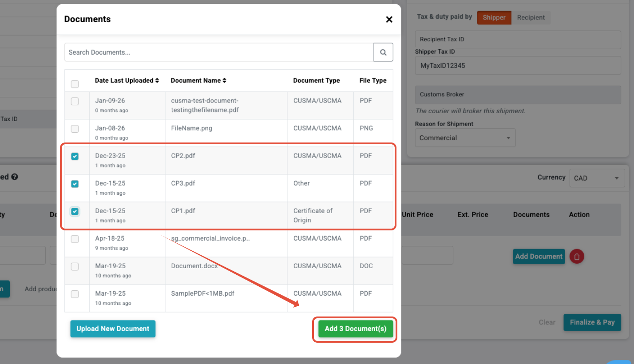Screen dimensions: 634x364
Task: Click Document.docx document name
Action: 194,266
